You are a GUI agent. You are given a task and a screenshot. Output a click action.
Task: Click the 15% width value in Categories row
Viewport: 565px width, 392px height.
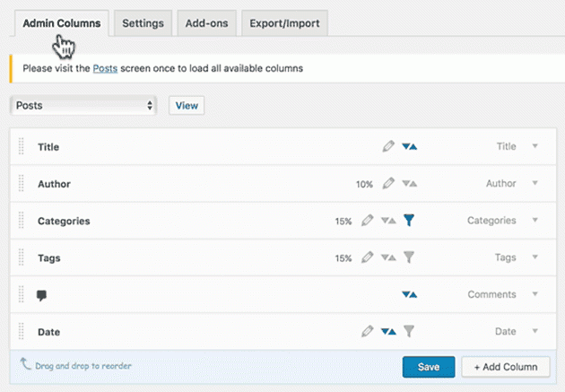343,222
